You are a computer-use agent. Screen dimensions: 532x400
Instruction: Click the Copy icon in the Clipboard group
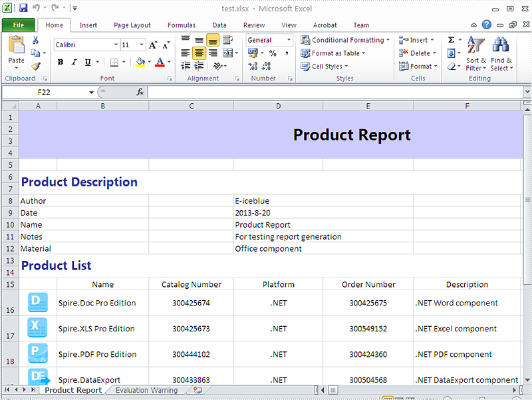click(35, 53)
